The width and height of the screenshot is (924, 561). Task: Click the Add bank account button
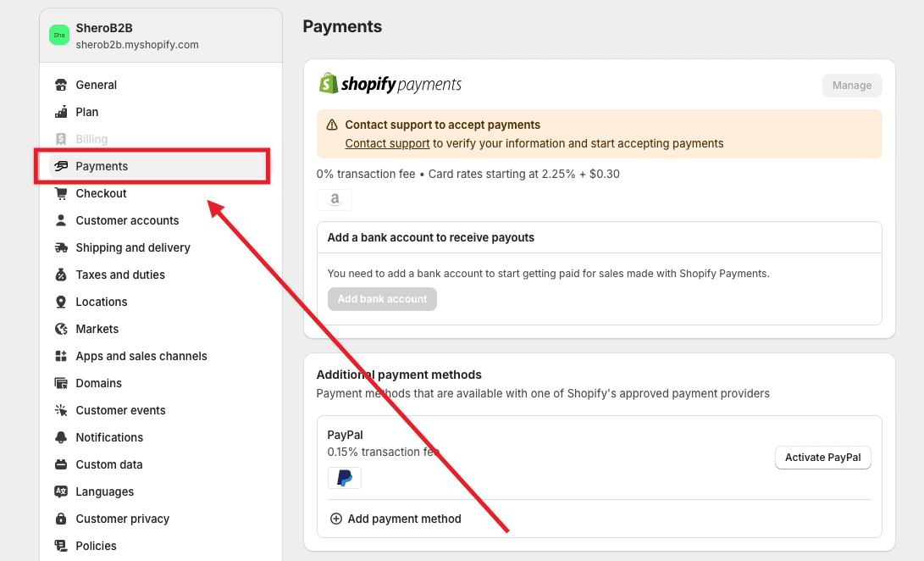[382, 298]
